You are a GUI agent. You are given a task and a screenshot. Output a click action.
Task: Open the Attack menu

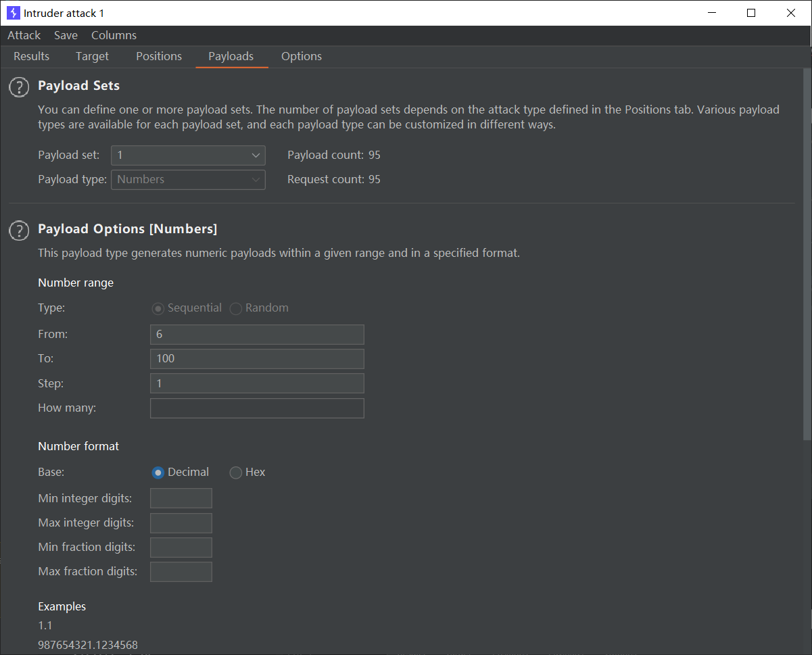click(x=24, y=35)
